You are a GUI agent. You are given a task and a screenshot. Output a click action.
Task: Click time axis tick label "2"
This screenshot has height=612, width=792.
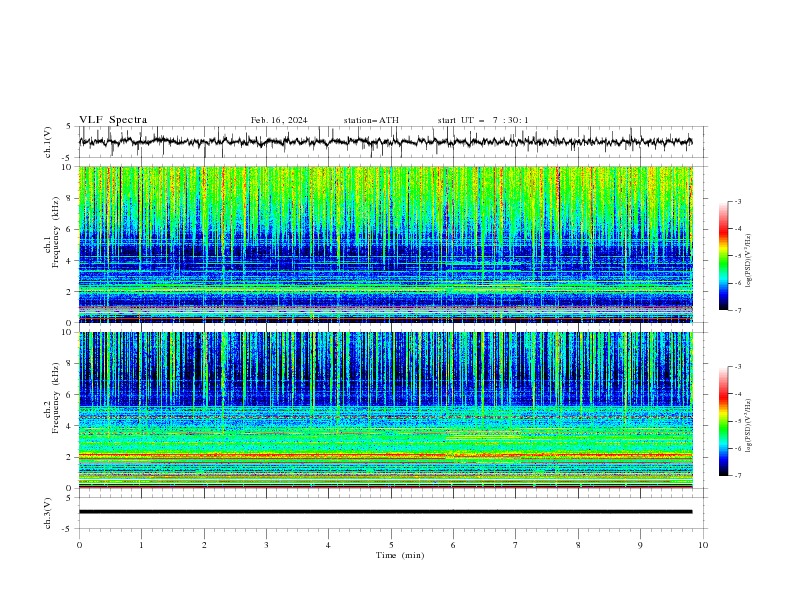pos(204,545)
